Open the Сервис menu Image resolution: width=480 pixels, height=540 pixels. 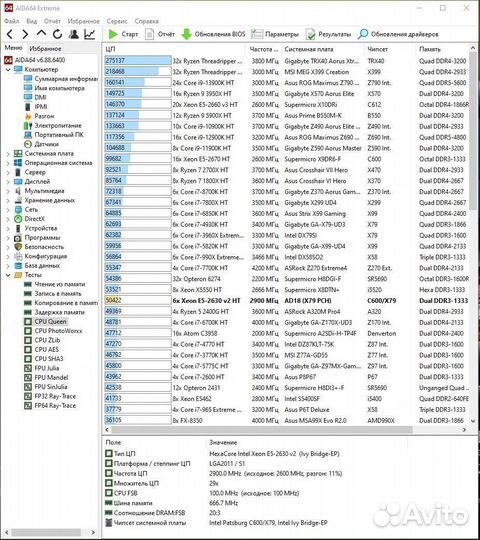pyautogui.click(x=117, y=21)
